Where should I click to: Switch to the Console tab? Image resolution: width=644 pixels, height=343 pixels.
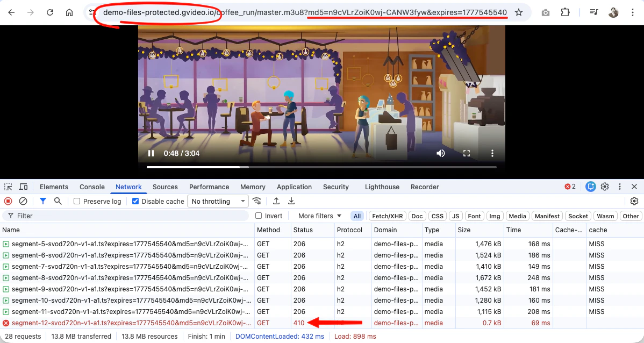coord(92,187)
